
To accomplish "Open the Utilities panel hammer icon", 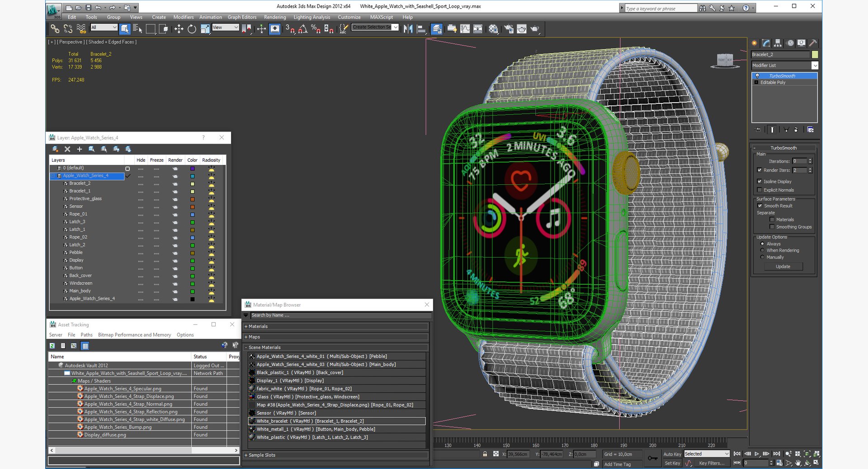I will click(813, 43).
